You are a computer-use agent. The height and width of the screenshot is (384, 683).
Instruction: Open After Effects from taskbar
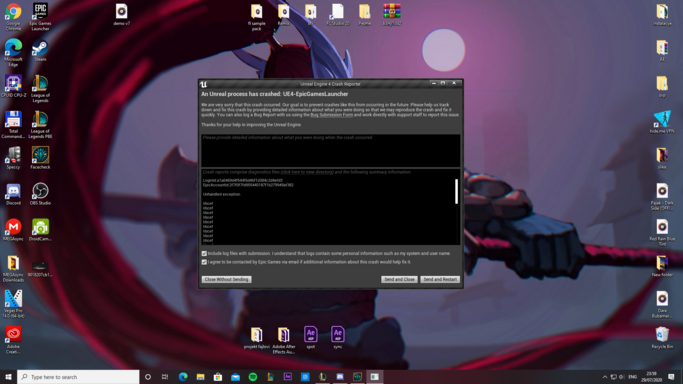287,377
